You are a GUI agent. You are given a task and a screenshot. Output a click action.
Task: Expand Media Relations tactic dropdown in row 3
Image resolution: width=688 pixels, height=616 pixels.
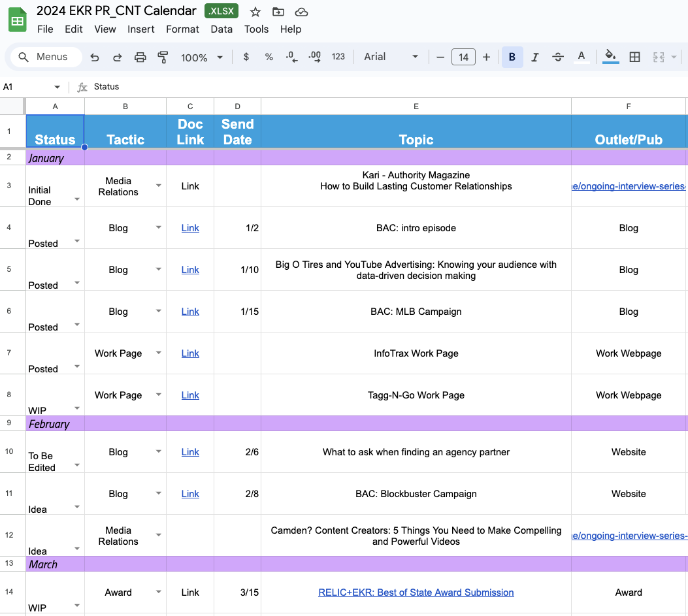[158, 186]
